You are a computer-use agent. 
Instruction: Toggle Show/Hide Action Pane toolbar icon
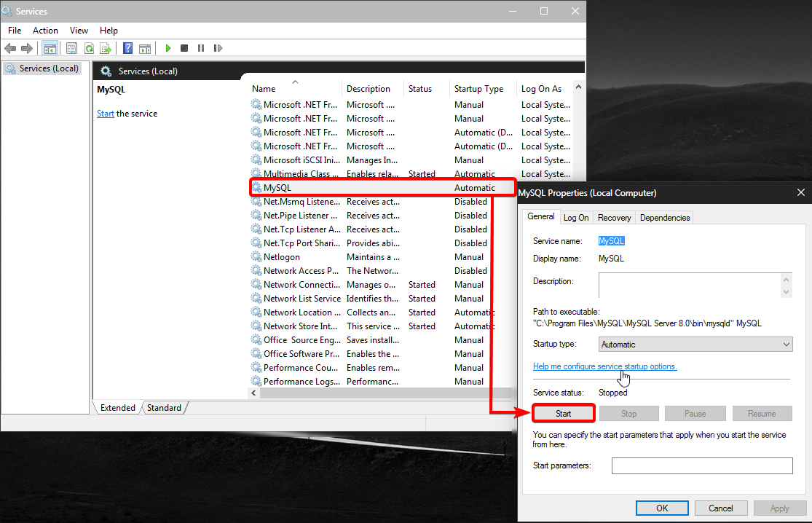coord(145,48)
